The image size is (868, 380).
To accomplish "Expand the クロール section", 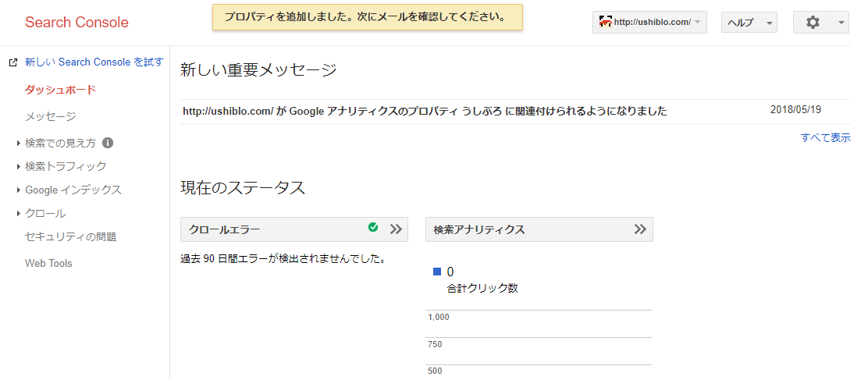I will [19, 214].
